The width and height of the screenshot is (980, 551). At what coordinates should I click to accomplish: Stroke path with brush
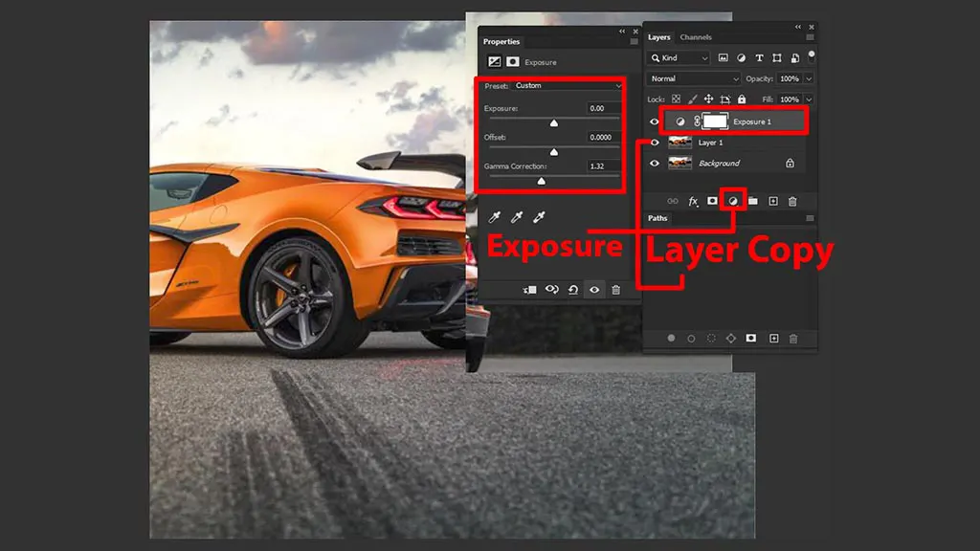(x=691, y=338)
